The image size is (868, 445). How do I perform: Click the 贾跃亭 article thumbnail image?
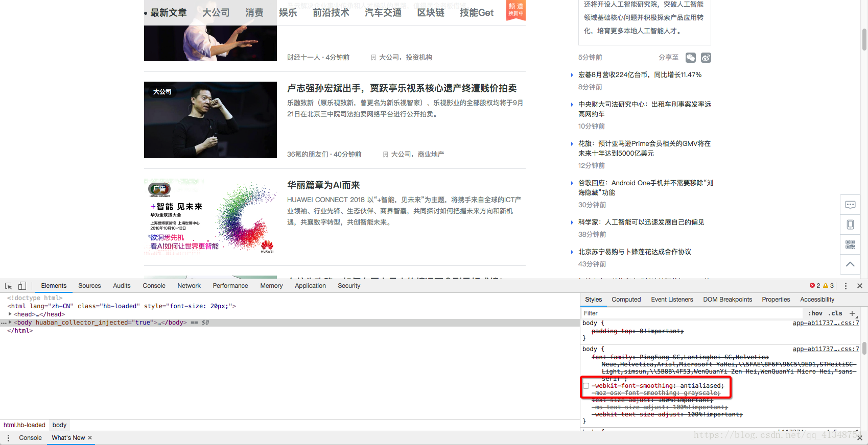[x=210, y=120]
